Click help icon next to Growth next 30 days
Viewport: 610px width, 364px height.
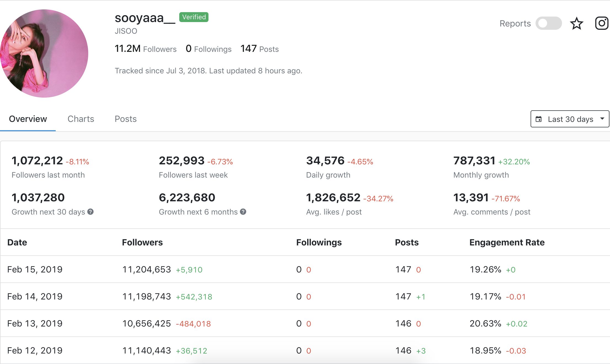tap(90, 212)
